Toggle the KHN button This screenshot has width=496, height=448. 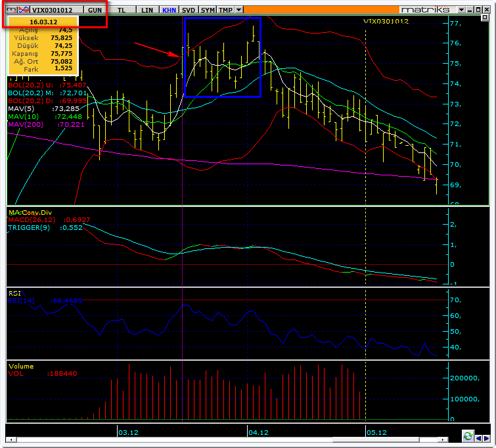click(169, 10)
